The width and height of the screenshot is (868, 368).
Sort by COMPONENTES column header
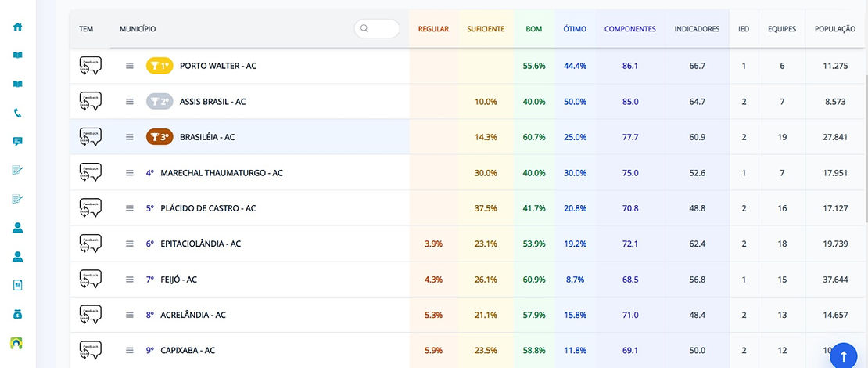coord(630,29)
